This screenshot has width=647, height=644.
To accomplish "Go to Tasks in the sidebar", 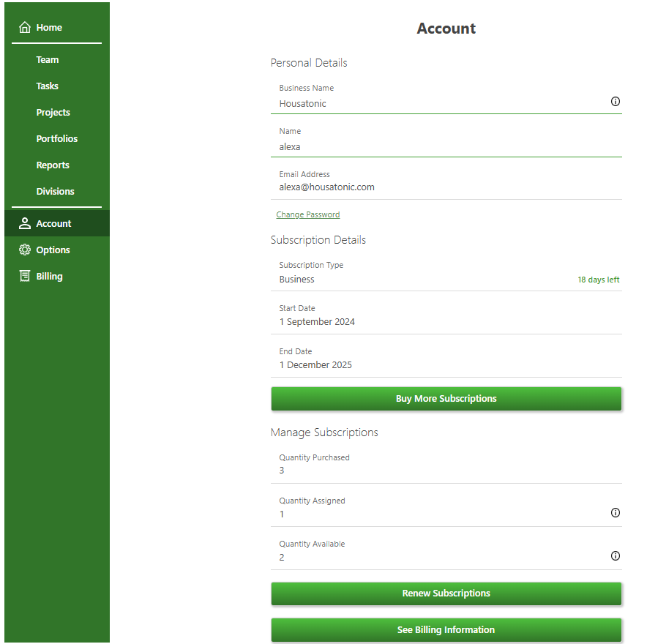I will (x=48, y=86).
